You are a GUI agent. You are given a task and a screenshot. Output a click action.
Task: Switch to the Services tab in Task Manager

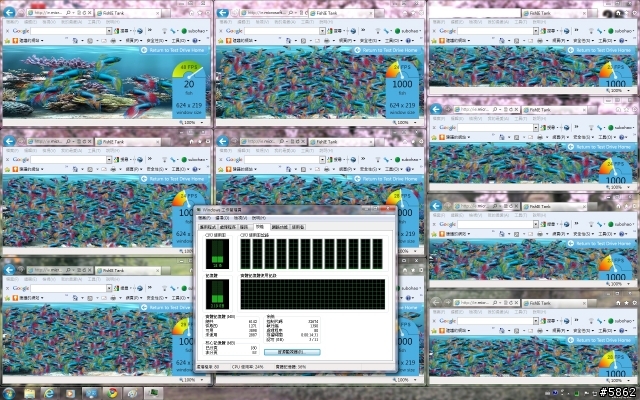(x=244, y=227)
